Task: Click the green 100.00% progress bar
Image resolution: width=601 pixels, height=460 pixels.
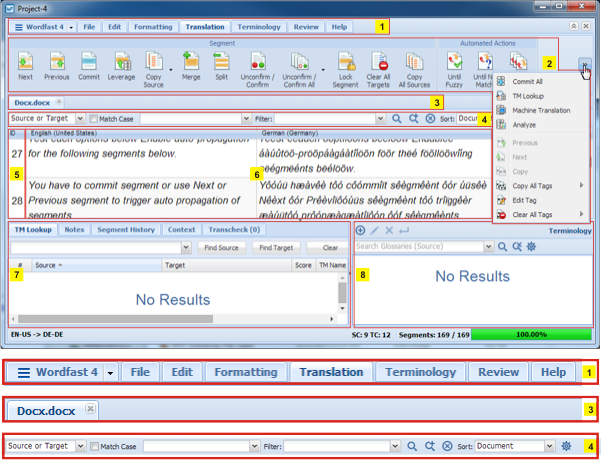Action: (531, 335)
